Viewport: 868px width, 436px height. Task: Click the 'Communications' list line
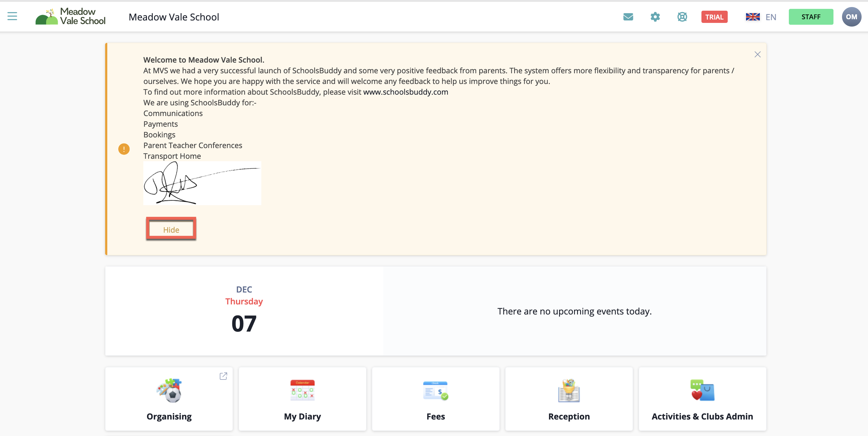[x=173, y=114]
